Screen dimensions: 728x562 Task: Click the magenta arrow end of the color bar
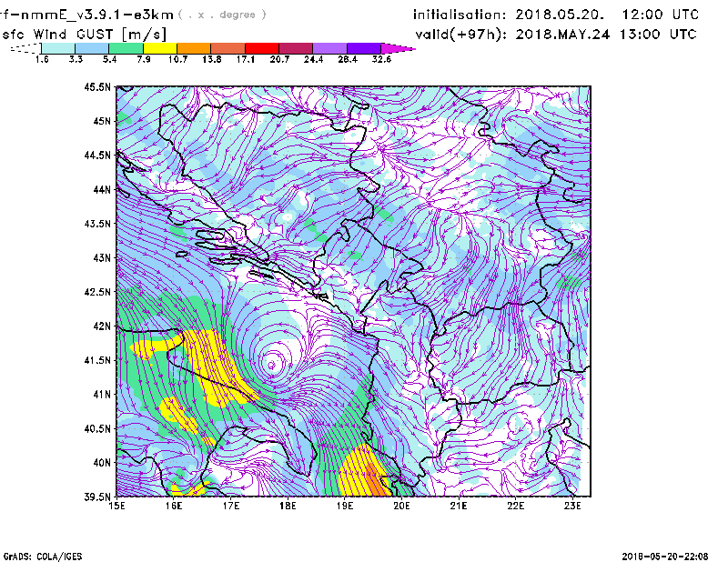(x=398, y=48)
